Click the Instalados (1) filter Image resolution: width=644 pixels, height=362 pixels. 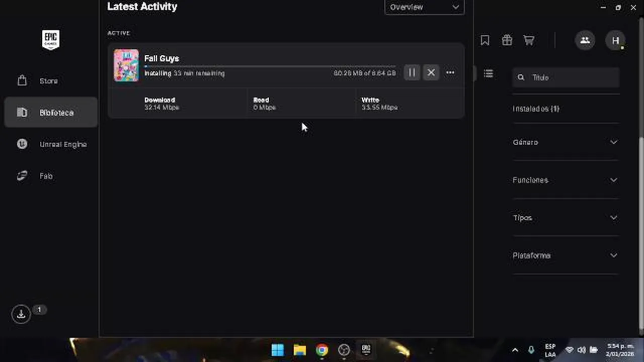[536, 109]
